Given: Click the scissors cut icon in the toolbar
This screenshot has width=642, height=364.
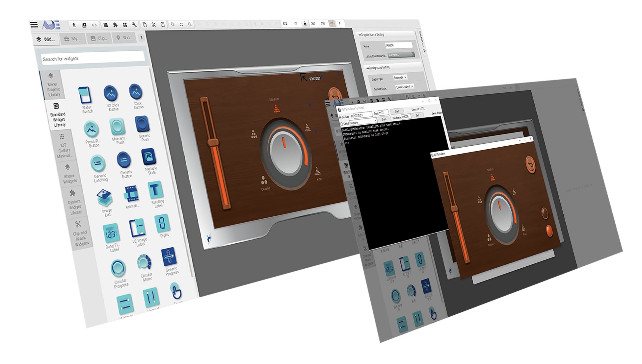Looking at the screenshot, I should click(x=154, y=25).
